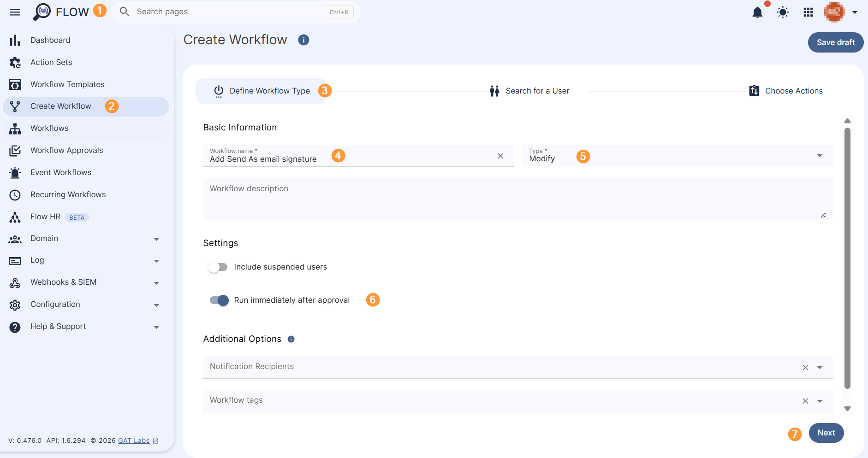
Task: Click the Event Workflows siren icon
Action: coord(15,173)
